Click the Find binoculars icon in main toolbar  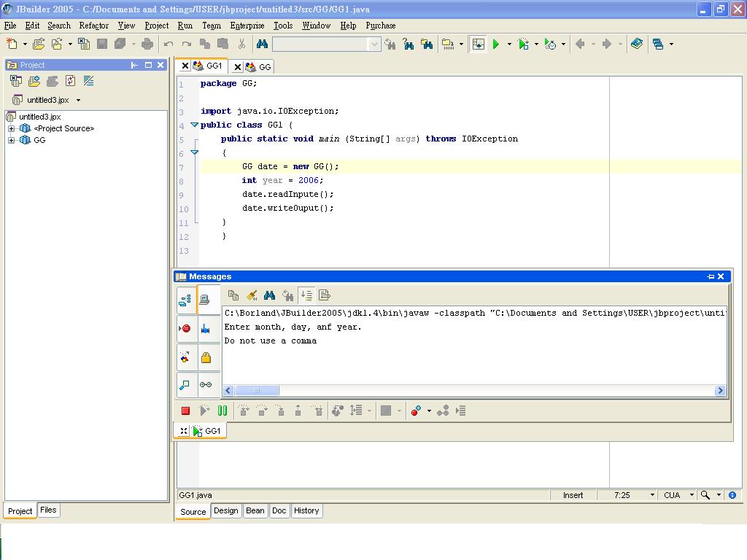pyautogui.click(x=262, y=44)
